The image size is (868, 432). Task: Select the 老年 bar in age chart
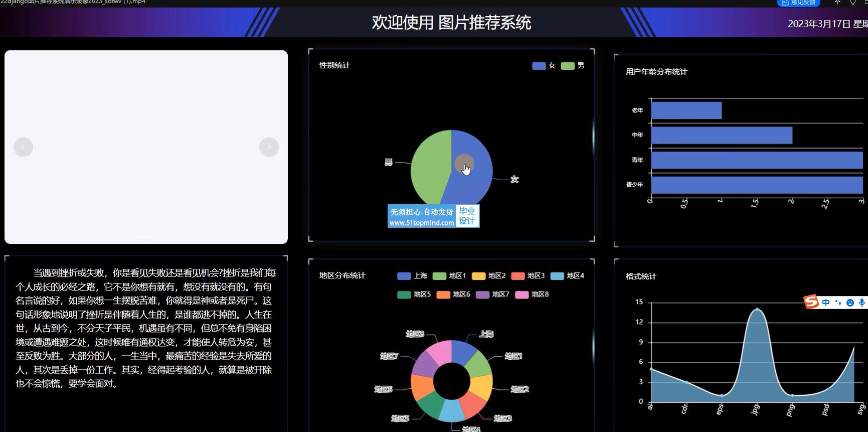pos(686,110)
